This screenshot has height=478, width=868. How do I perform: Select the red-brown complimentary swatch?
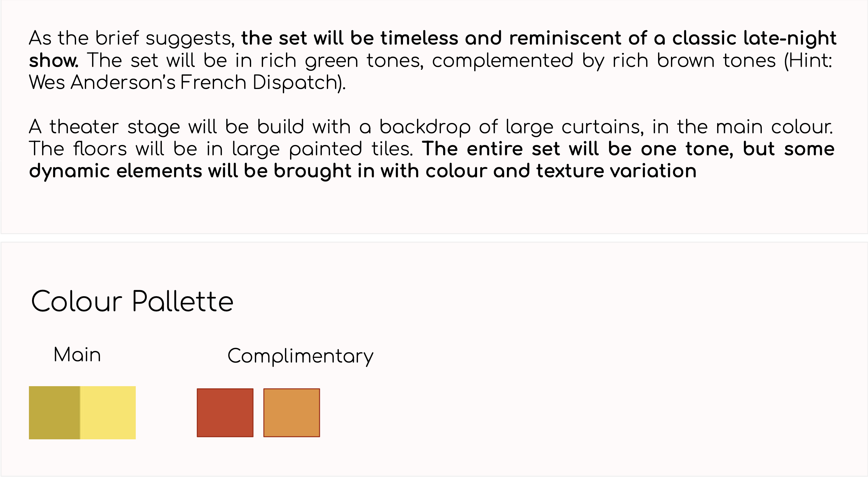(225, 413)
